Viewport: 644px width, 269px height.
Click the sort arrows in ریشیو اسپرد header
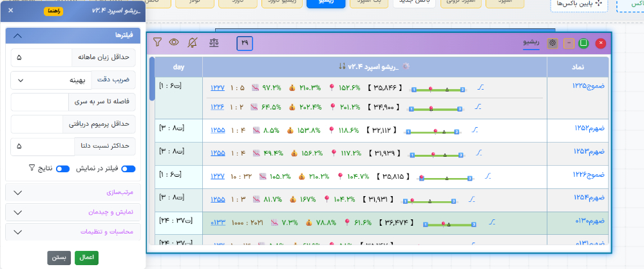[x=342, y=66]
